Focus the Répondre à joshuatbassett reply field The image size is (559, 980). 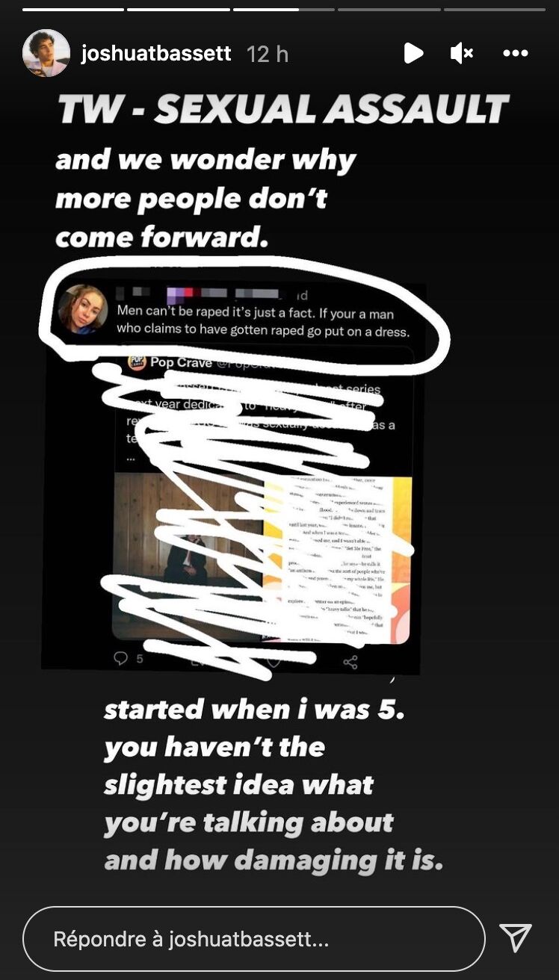[254, 939]
